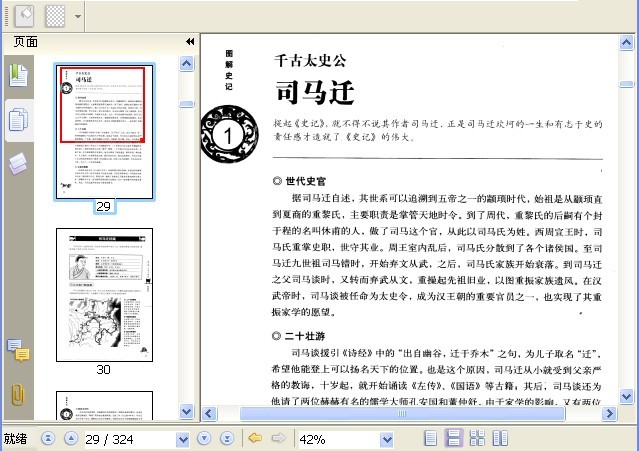Toggle continuous page layout view
The image size is (639, 451).
point(454,438)
